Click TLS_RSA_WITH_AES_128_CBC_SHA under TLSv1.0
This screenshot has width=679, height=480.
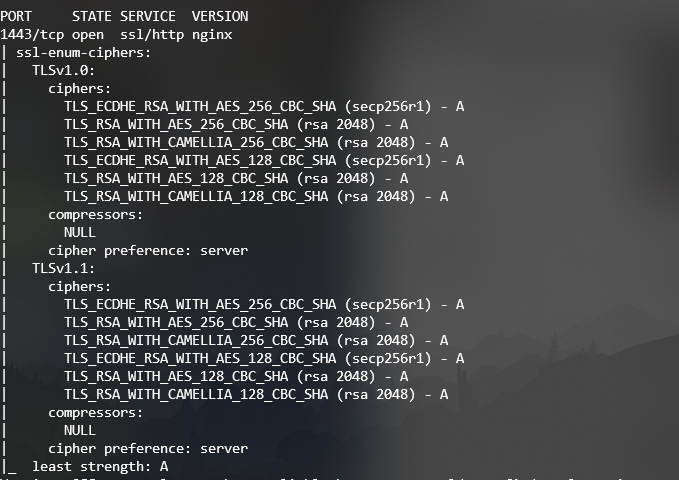[236, 178]
